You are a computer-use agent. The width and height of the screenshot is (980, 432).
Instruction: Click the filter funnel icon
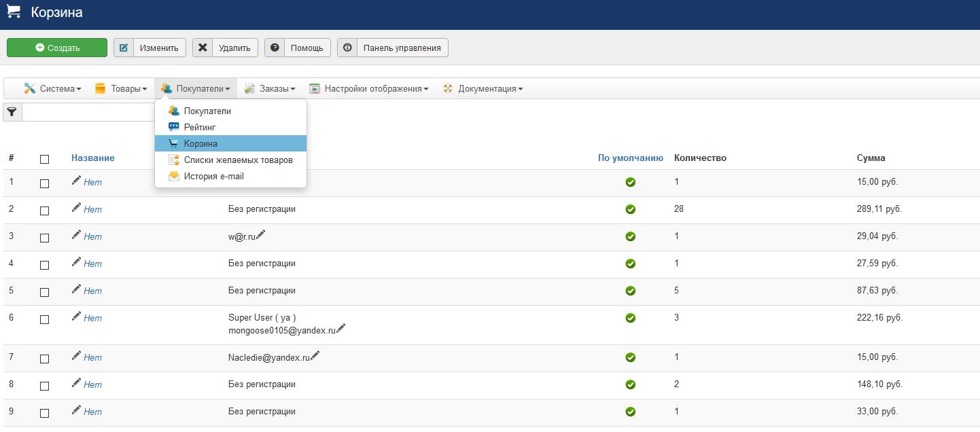pyautogui.click(x=12, y=112)
